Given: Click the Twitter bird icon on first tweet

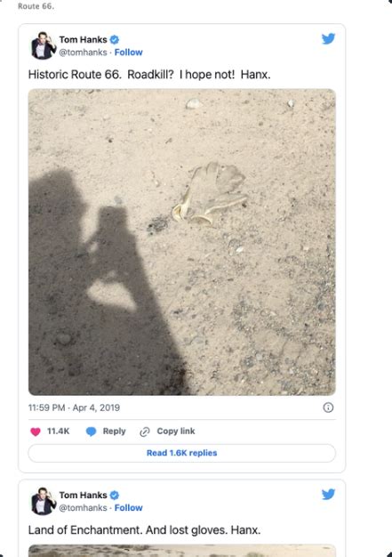Looking at the screenshot, I should tap(328, 38).
